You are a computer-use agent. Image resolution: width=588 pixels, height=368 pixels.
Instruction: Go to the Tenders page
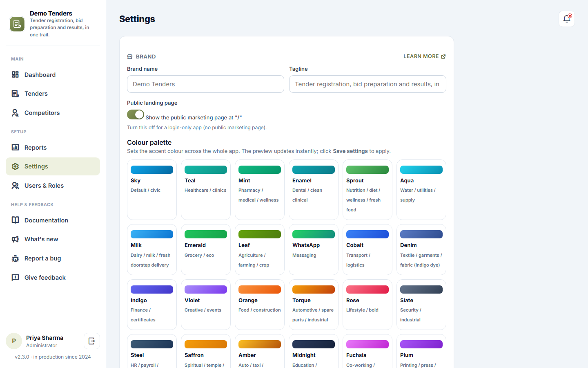[53, 94]
